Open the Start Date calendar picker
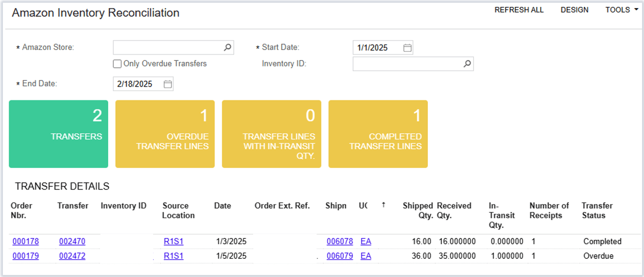This screenshot has width=644, height=277. 407,47
